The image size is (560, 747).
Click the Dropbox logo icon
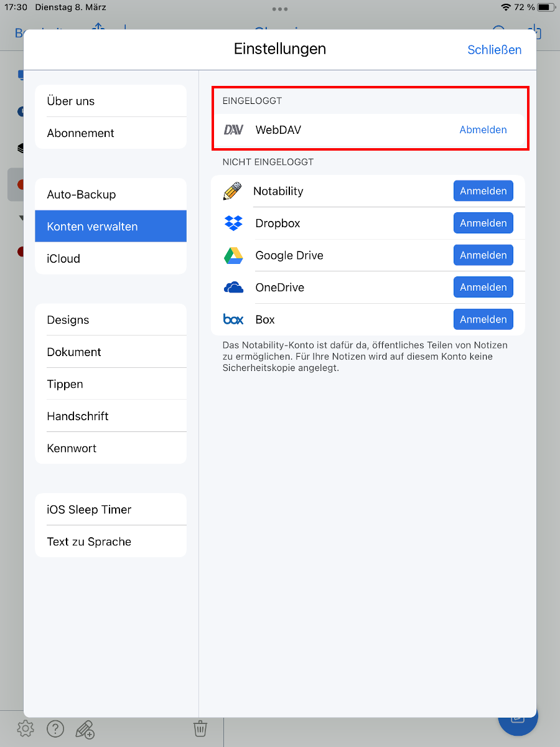click(x=233, y=223)
